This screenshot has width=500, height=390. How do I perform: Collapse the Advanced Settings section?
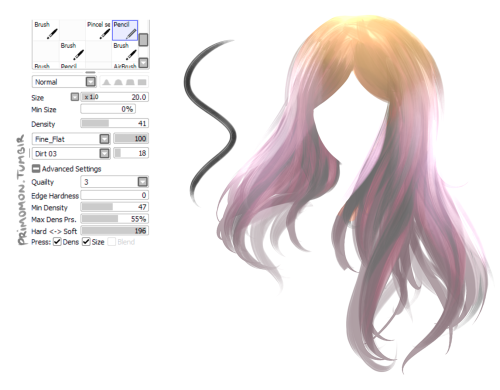pos(36,168)
